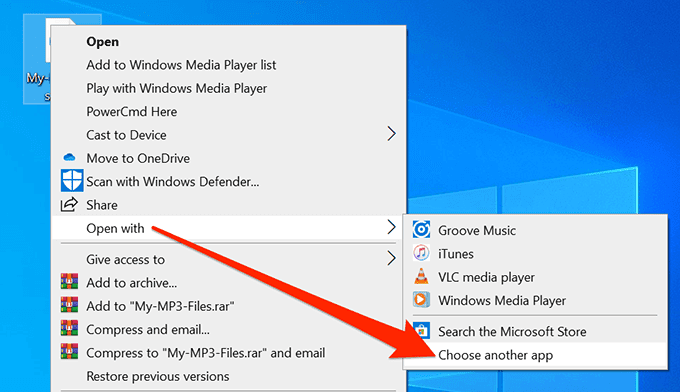Open the file with VLC media player

tap(487, 278)
